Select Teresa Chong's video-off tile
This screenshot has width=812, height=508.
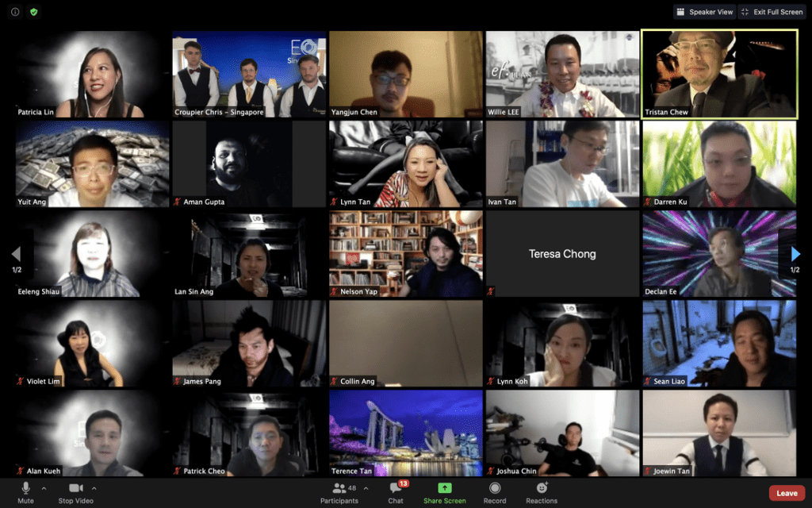click(562, 254)
